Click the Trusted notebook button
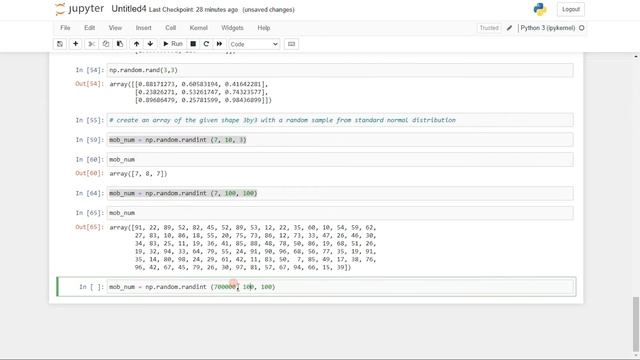The height and width of the screenshot is (360, 640). click(489, 28)
